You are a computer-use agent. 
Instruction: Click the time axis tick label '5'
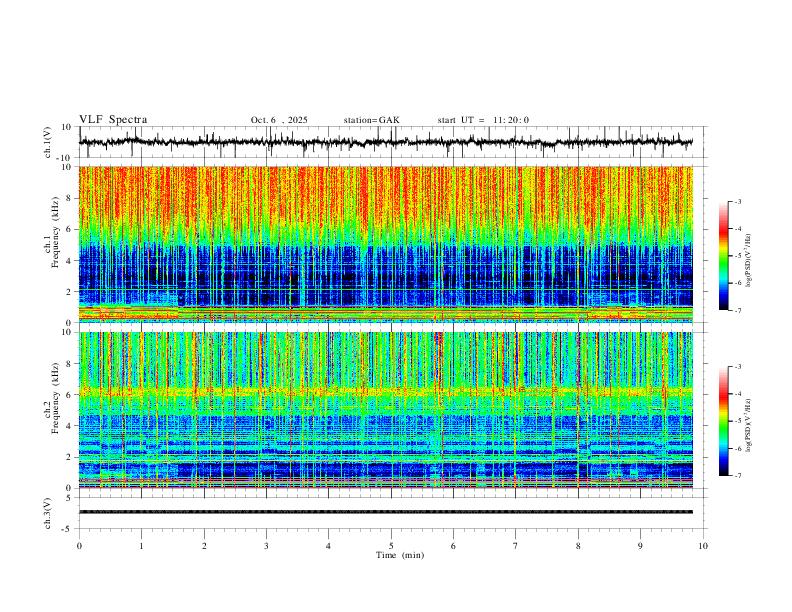point(391,546)
